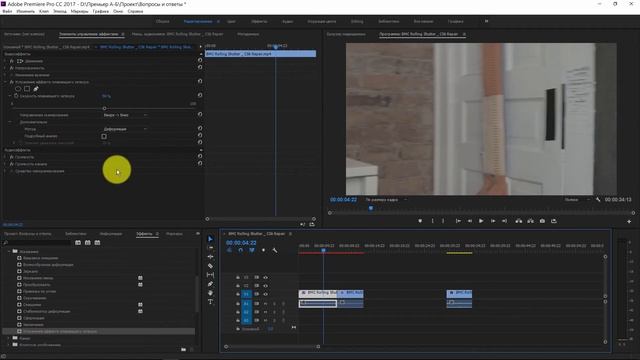This screenshot has height=360, width=640.
Task: Toggle visibility eye of third video track
Action: pos(266,294)
